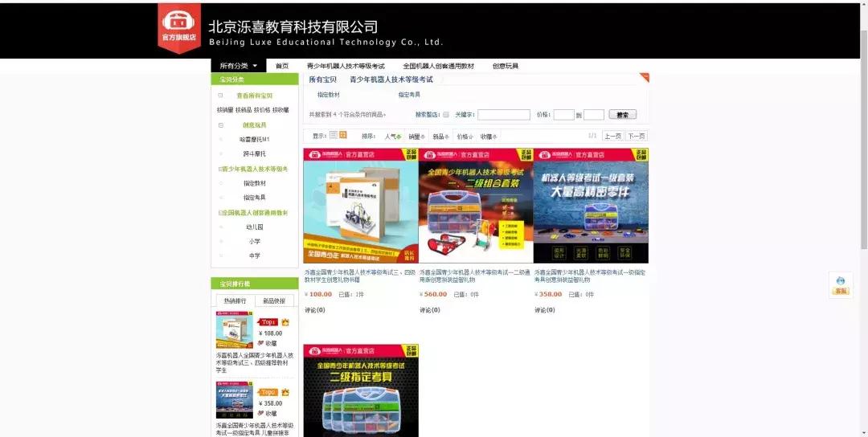Open sidebar 指定考具 tree item

255,198
